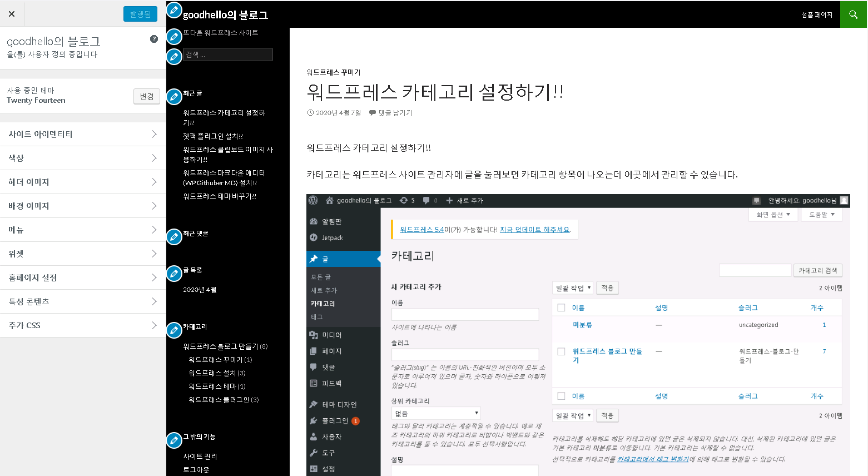The image size is (868, 476).
Task: Click the home icon beside goodhello의 블로그 in admin bar
Action: 330,200
